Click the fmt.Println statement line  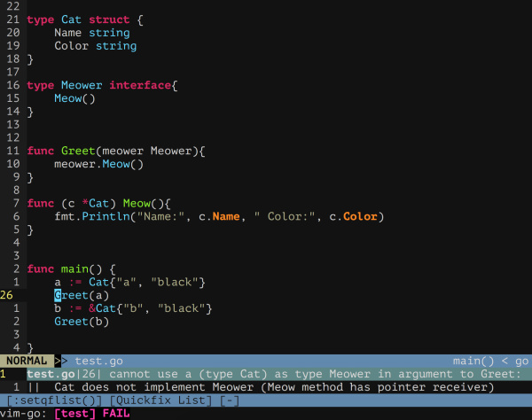[x=219, y=217]
